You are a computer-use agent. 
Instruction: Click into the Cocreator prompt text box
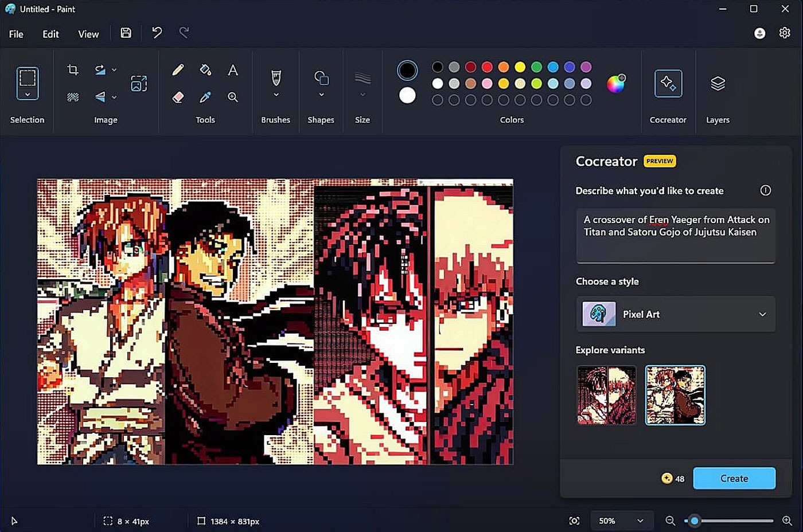point(676,236)
